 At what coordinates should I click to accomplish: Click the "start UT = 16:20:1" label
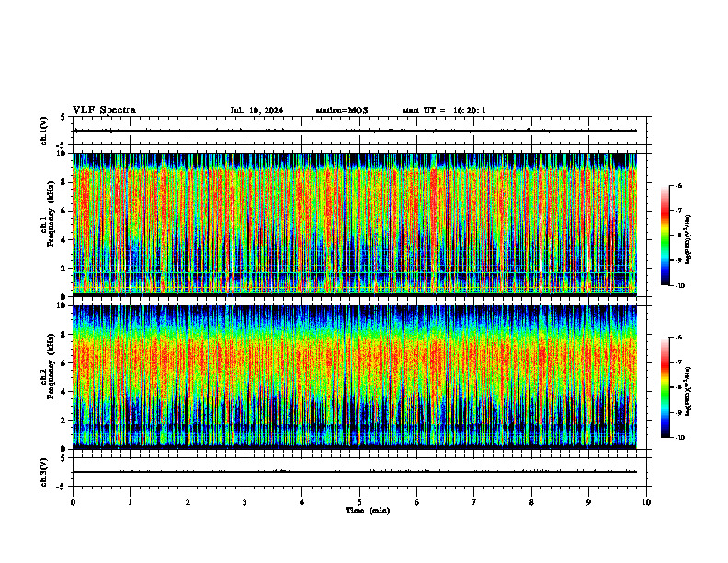[x=444, y=110]
